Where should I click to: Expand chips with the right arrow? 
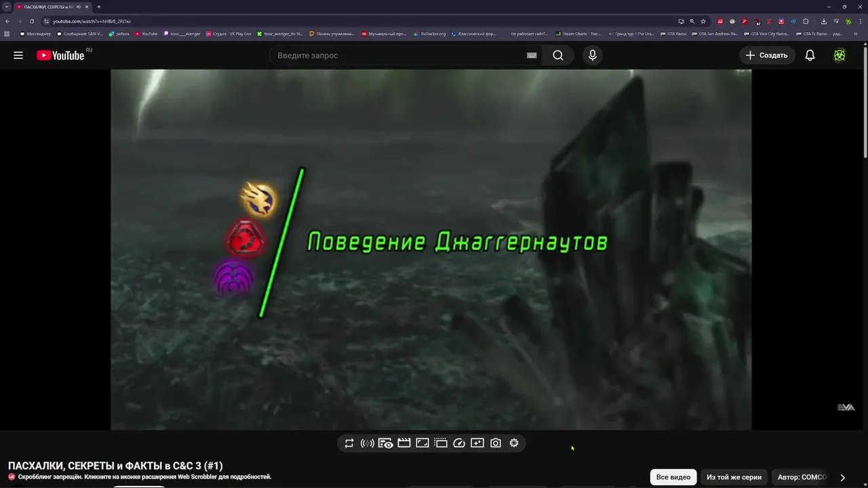[x=843, y=477]
